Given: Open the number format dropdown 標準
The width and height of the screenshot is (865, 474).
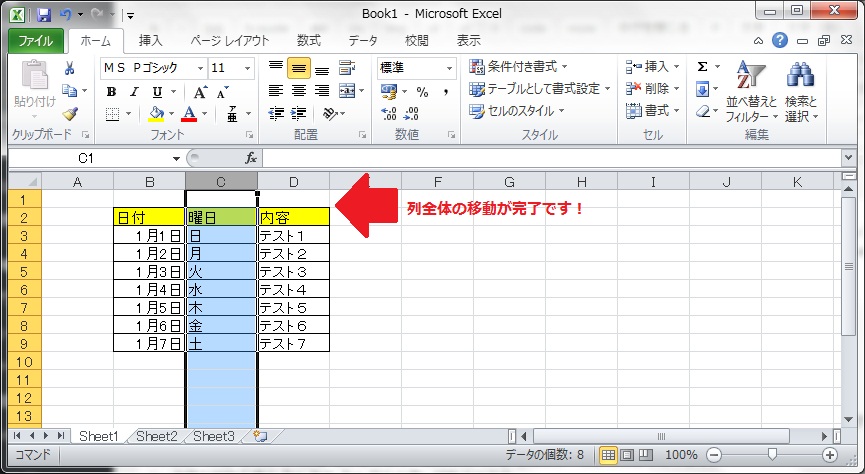Looking at the screenshot, I should tap(450, 68).
